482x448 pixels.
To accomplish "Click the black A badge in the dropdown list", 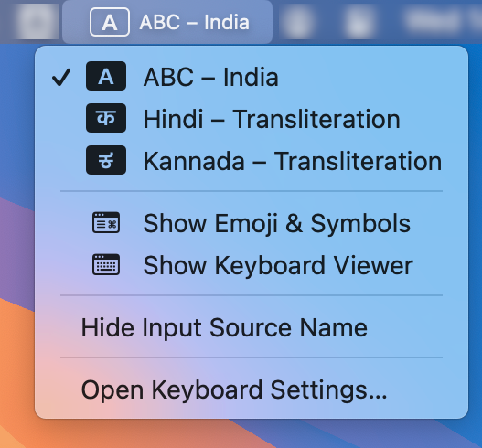I will click(x=106, y=76).
